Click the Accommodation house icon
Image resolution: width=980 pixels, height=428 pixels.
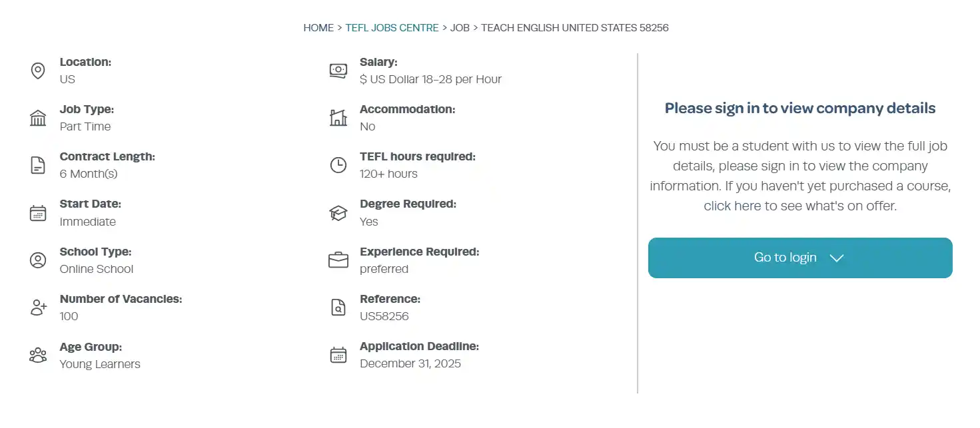tap(338, 118)
